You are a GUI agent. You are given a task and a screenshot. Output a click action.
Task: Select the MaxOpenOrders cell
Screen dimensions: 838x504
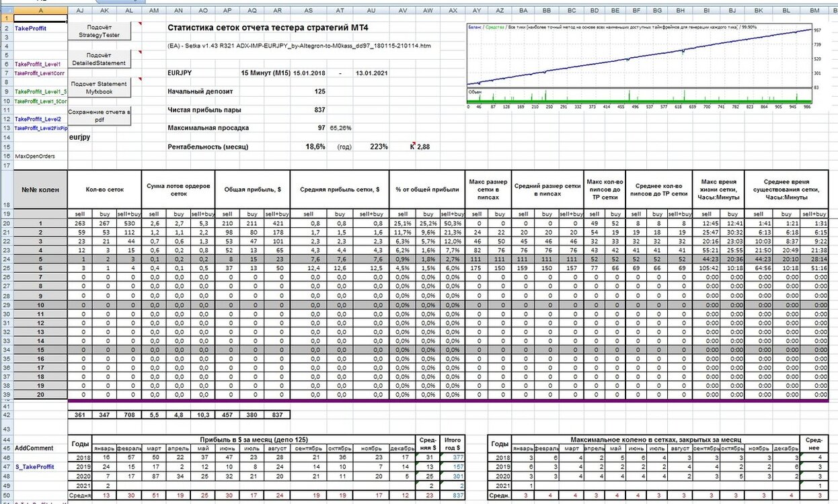click(x=40, y=155)
